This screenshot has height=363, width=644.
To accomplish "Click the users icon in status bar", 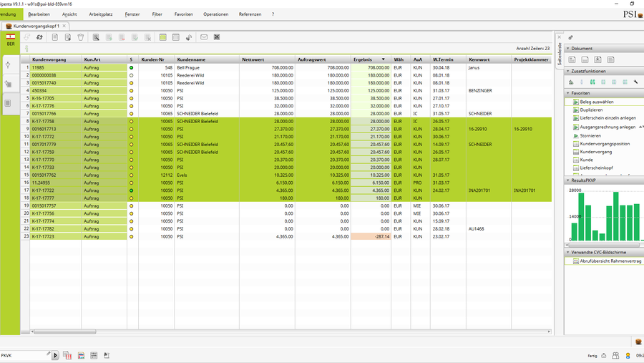I will [615, 356].
